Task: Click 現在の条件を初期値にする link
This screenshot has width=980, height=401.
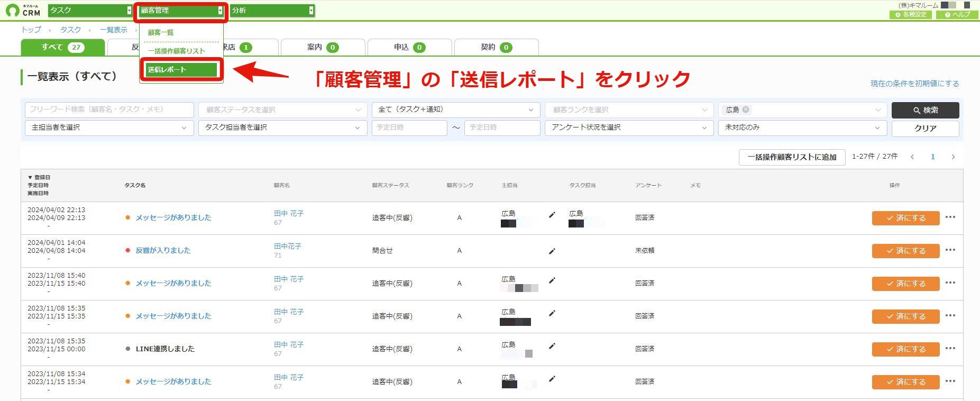Action: (914, 84)
